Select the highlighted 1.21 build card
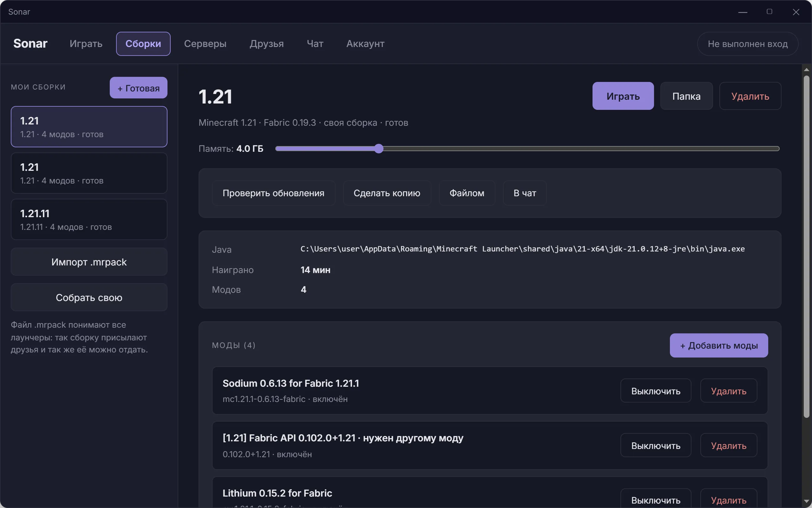The height and width of the screenshot is (508, 812). (89, 127)
